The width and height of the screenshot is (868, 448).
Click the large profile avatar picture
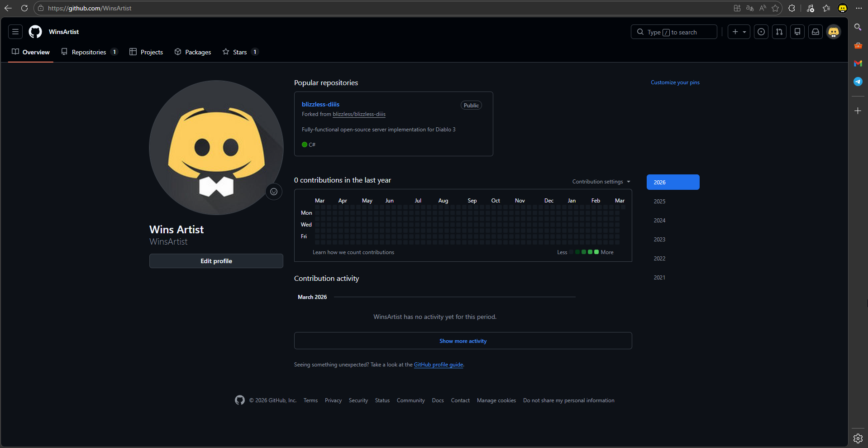pos(216,148)
